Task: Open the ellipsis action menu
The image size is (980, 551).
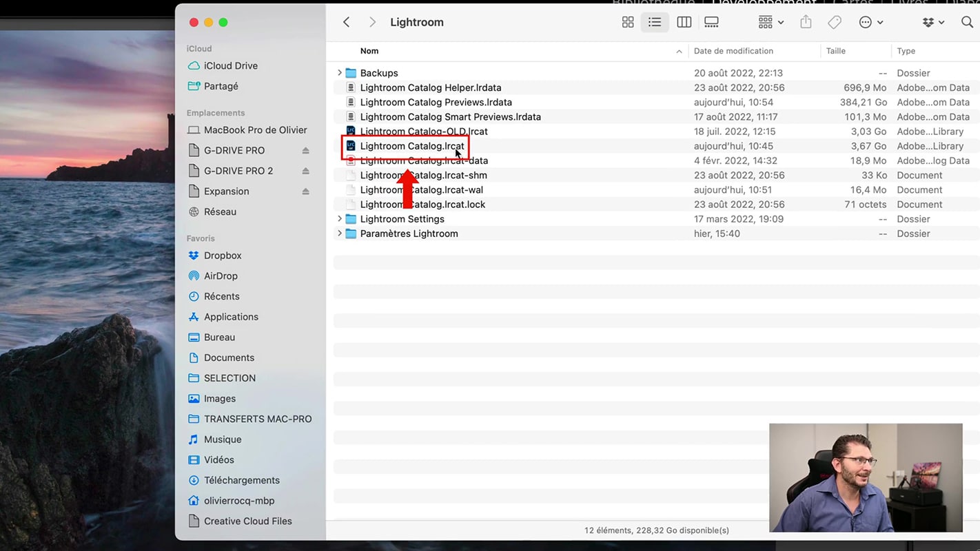Action: click(871, 22)
